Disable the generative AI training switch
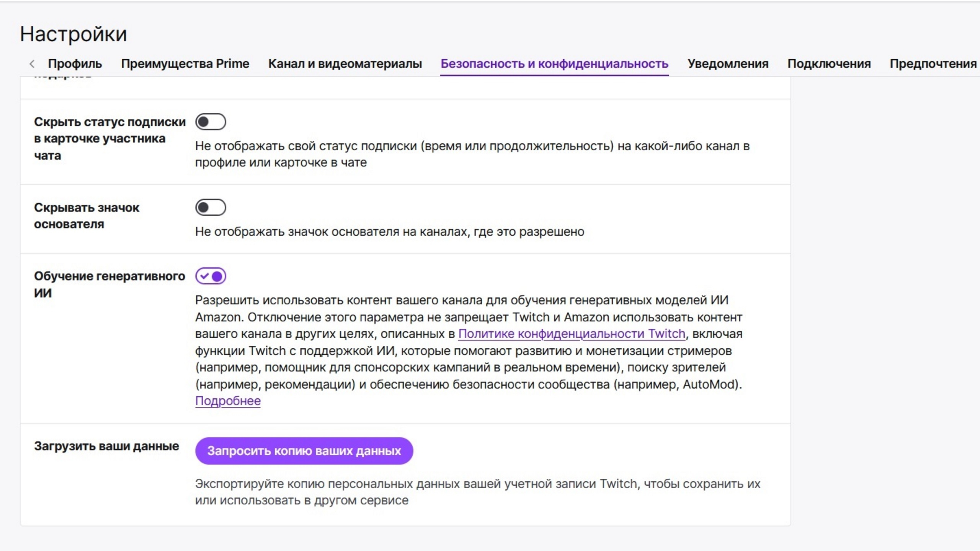The height and width of the screenshot is (551, 980). point(211,276)
